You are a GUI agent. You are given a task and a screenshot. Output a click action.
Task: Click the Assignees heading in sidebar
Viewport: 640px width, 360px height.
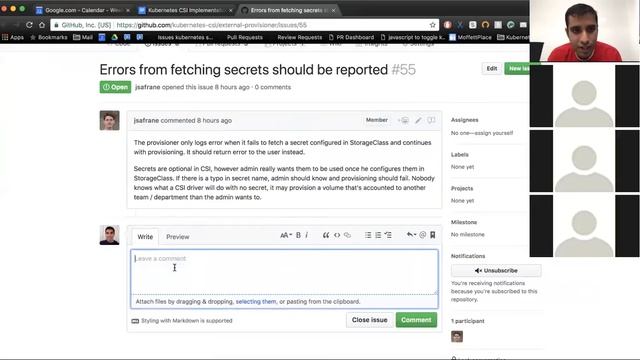(464, 120)
